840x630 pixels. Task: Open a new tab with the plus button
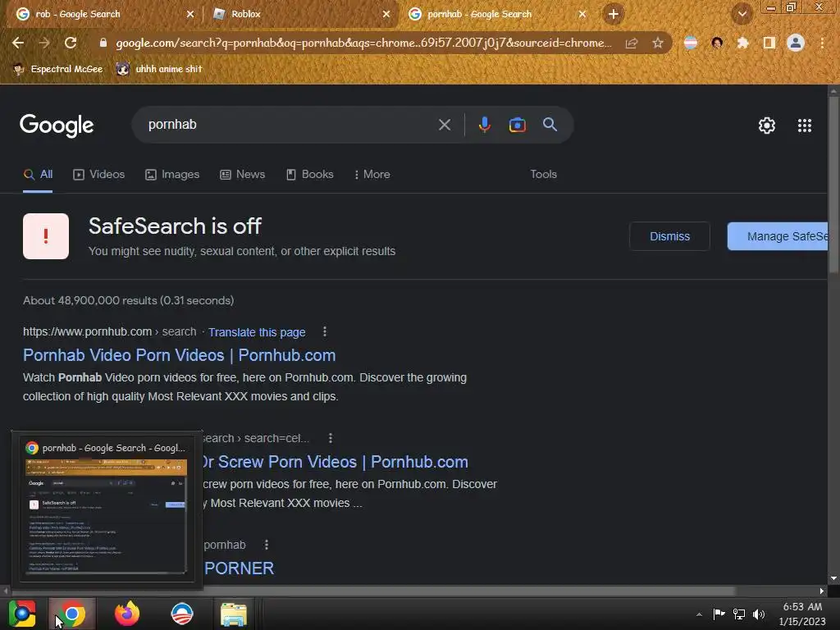(614, 14)
